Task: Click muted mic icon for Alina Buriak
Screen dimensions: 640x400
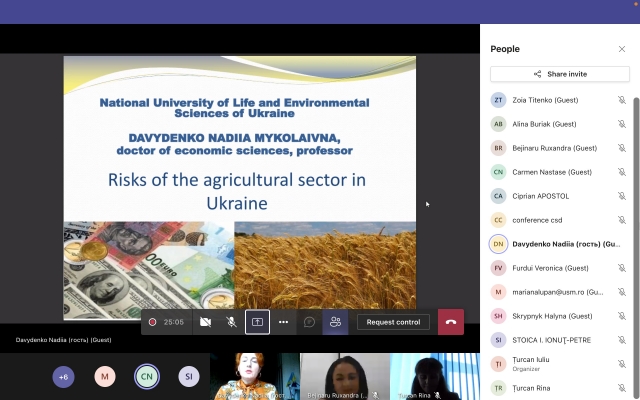Action: pos(622,124)
